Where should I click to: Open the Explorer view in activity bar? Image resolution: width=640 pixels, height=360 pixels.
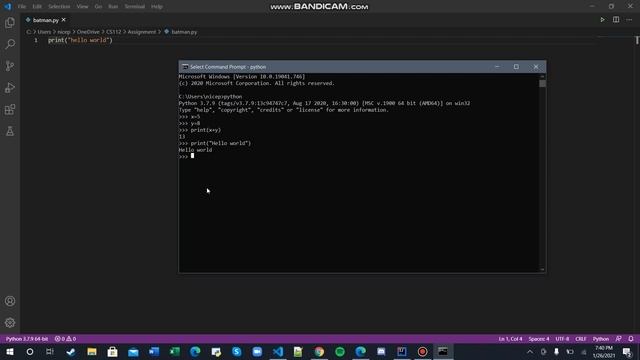tap(10, 23)
